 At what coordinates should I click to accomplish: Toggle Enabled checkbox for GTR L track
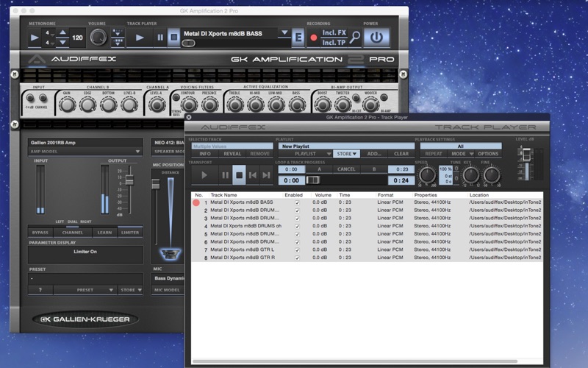click(296, 250)
